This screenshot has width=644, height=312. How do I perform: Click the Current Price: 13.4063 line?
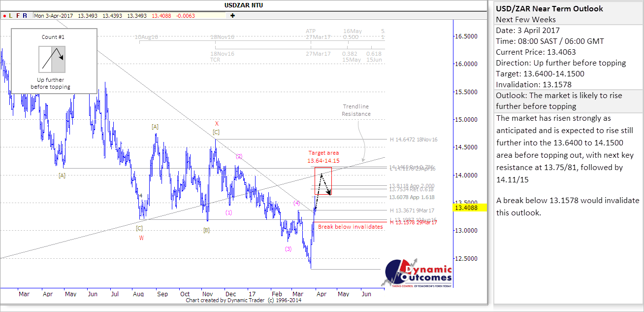pyautogui.click(x=536, y=52)
